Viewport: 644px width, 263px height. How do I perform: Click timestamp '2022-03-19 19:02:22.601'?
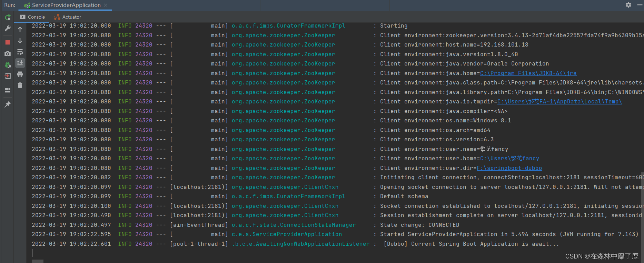click(x=71, y=244)
